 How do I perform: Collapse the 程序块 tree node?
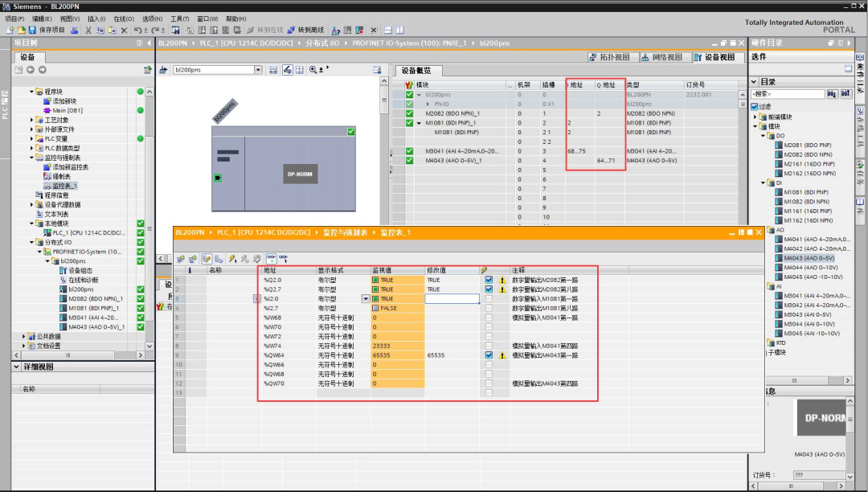point(31,92)
